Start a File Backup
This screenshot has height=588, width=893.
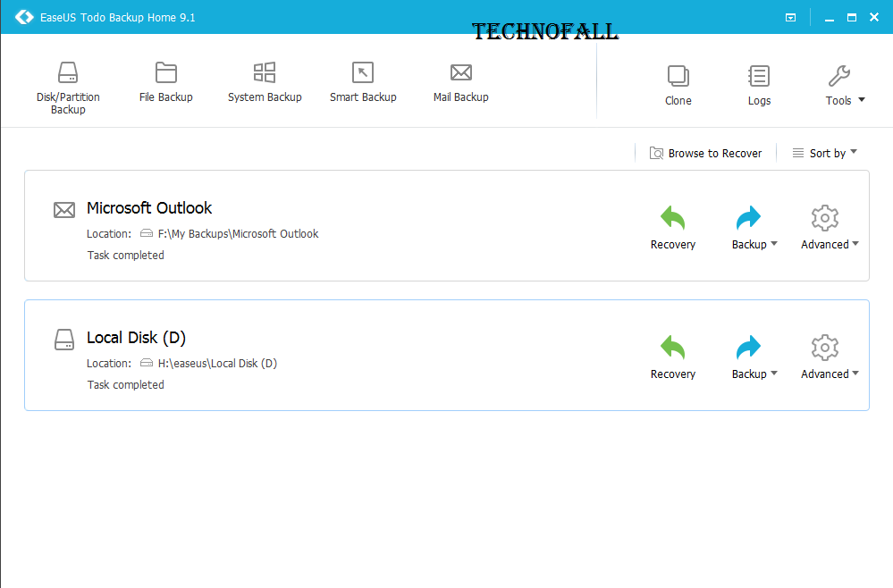pyautogui.click(x=165, y=82)
